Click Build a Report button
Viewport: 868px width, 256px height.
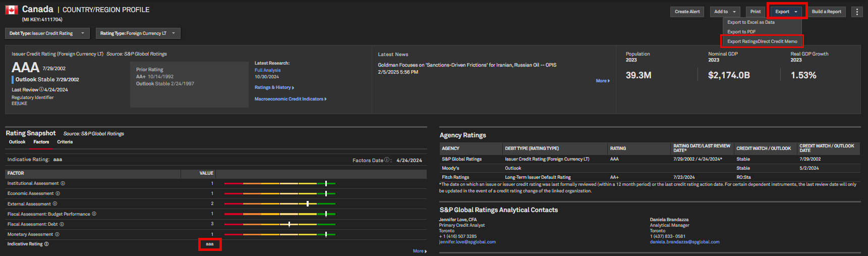[827, 12]
